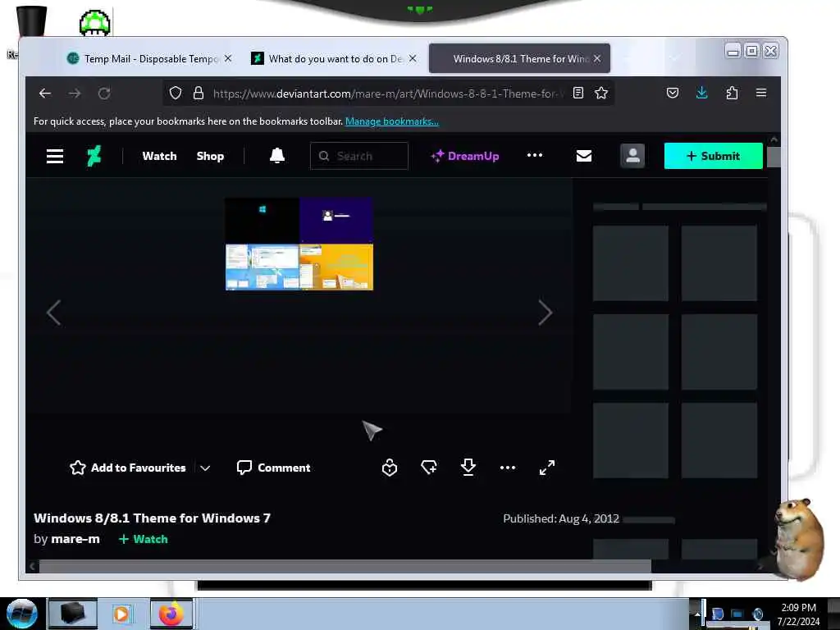Go back with Firefox back arrow

coord(45,94)
